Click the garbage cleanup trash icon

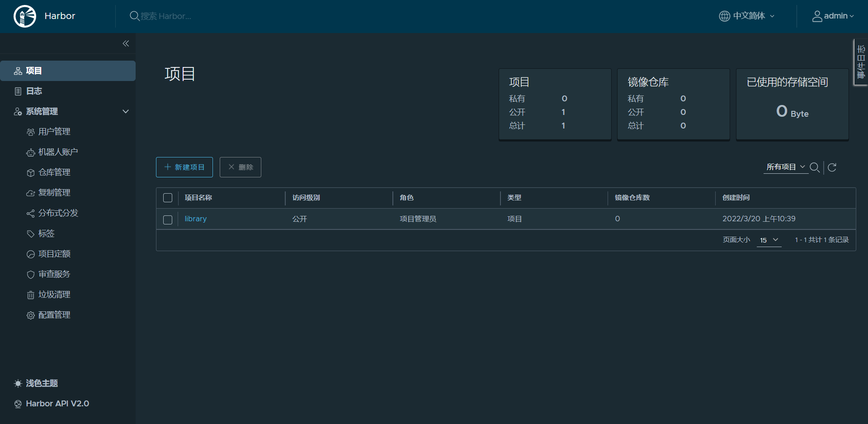click(30, 294)
